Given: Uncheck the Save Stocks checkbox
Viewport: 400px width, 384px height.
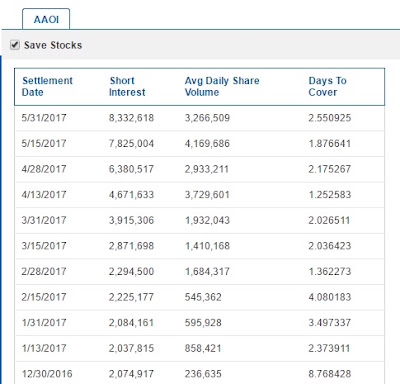Looking at the screenshot, I should [15, 45].
